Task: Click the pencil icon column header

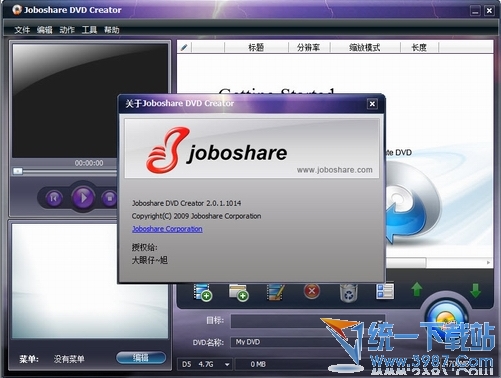Action: (x=184, y=47)
